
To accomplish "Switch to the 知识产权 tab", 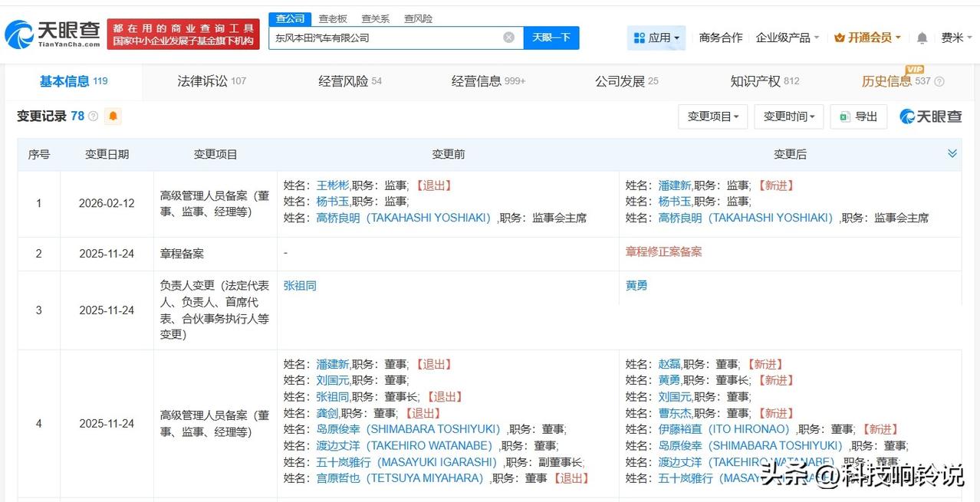I will click(x=765, y=81).
